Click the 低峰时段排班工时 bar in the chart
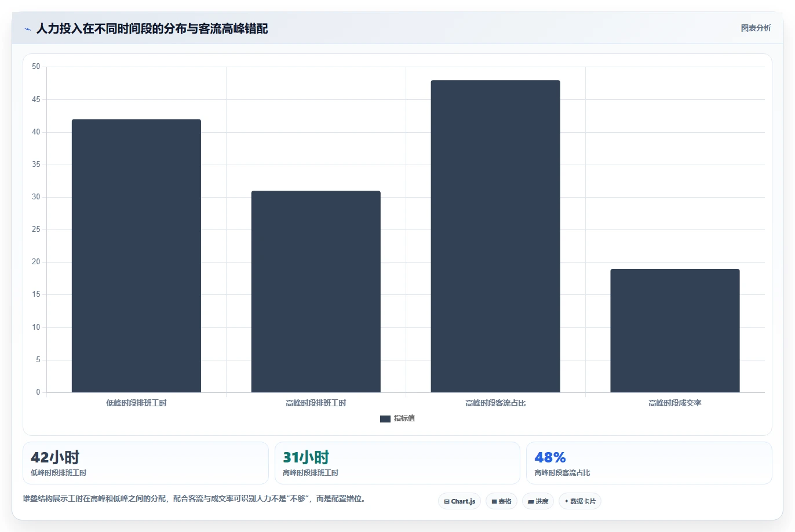The image size is (795, 532). click(136, 256)
